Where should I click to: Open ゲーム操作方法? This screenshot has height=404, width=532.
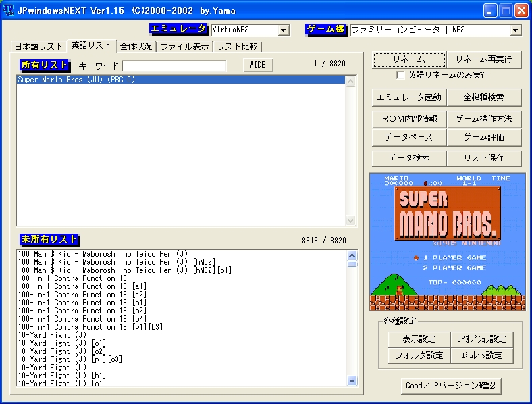[x=484, y=119]
